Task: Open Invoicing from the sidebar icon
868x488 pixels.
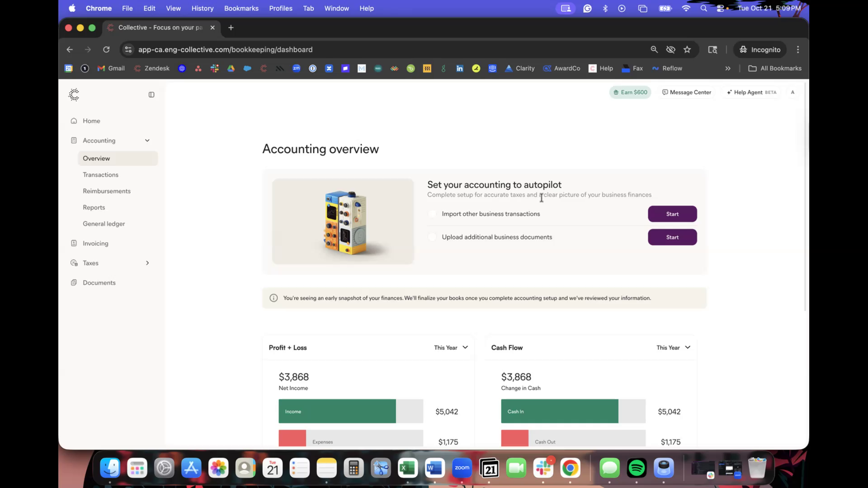Action: point(74,244)
